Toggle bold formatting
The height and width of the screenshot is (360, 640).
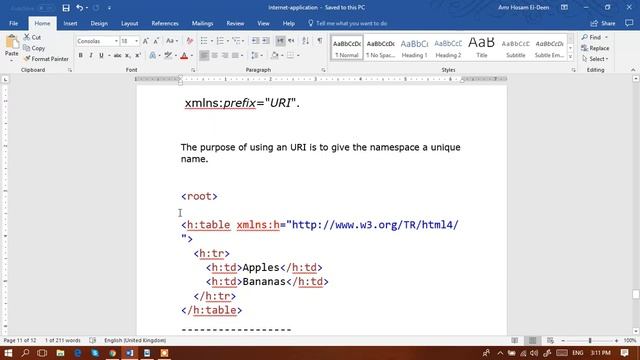(x=80, y=56)
